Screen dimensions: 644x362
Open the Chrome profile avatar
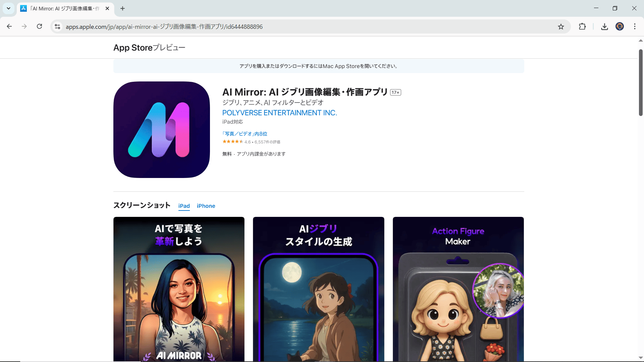[x=620, y=26]
